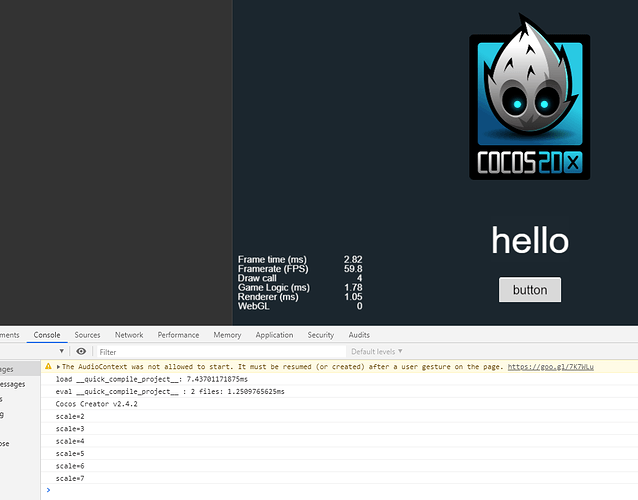Click the gray "button" in the game

[x=530, y=290]
